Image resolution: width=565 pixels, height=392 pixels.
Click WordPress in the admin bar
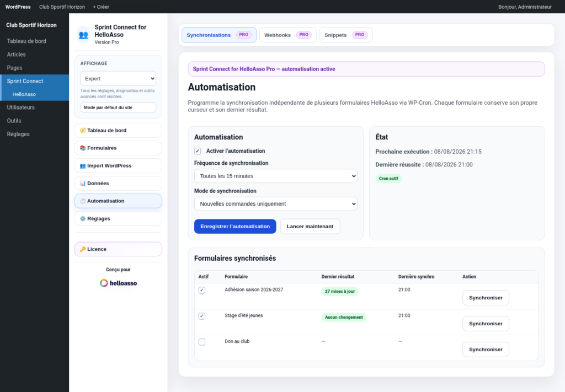click(x=18, y=7)
